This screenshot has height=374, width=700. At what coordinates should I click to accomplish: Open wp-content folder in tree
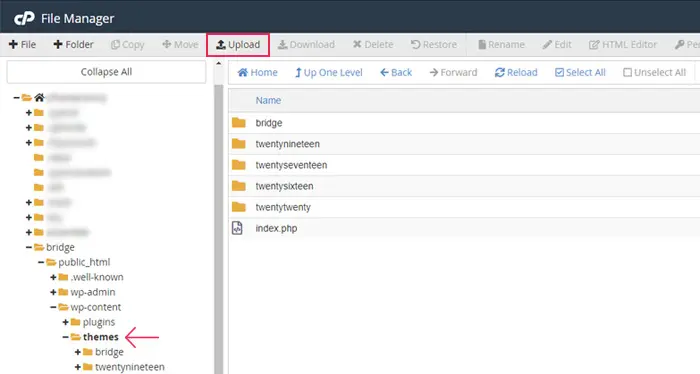(96, 307)
